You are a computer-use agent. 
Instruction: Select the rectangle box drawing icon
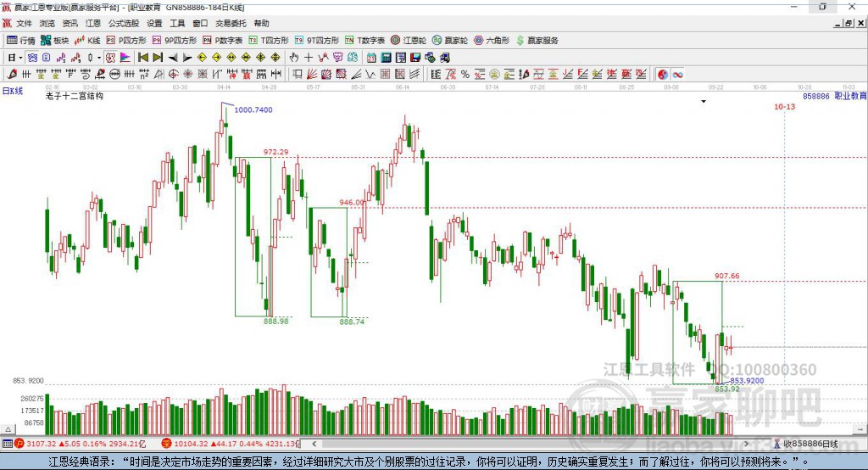pyautogui.click(x=298, y=74)
